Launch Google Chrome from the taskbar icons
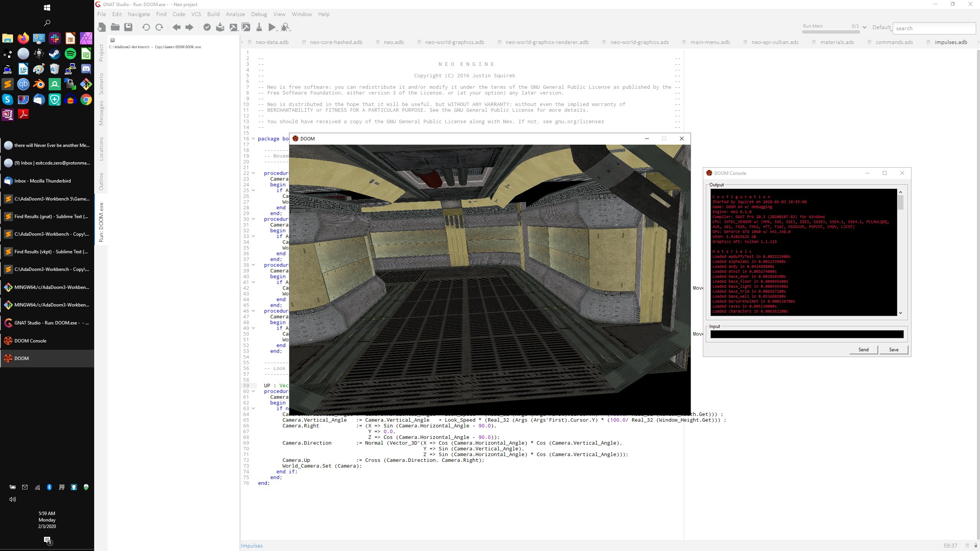The height and width of the screenshot is (551, 980). [x=86, y=100]
